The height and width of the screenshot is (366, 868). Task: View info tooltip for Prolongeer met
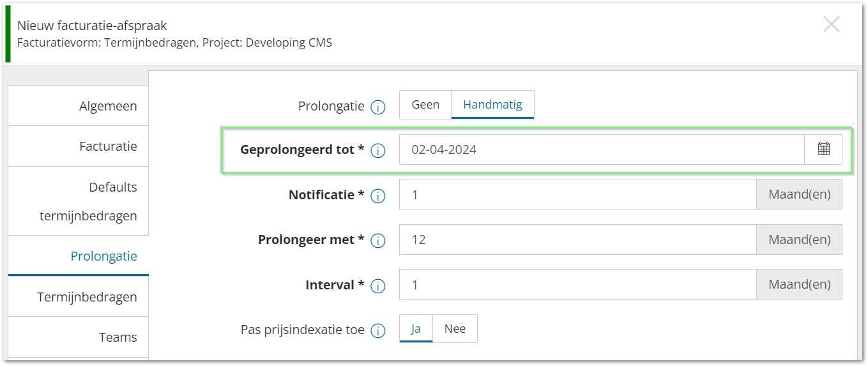(x=378, y=241)
